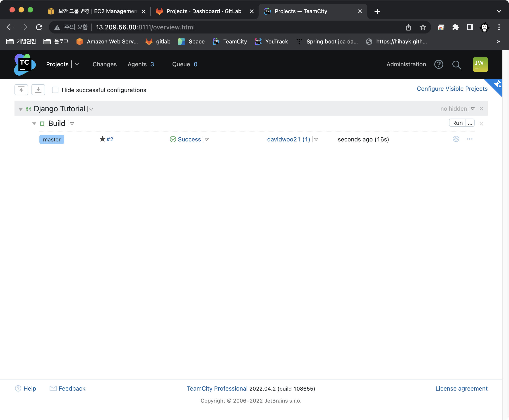Show more bookmarks with the overflow chevron

[498, 41]
